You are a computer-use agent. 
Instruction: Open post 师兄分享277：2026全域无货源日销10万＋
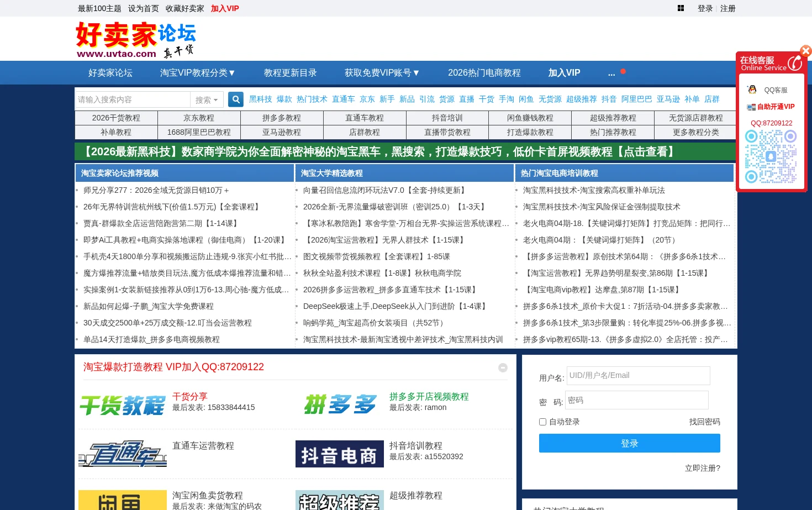[156, 190]
